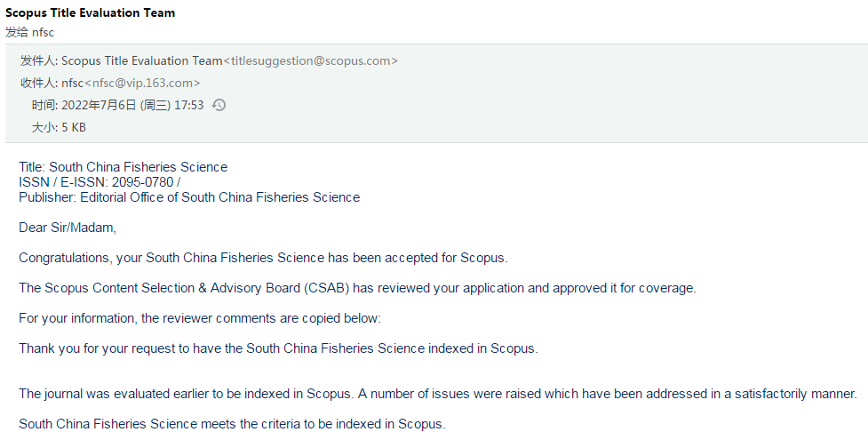The height and width of the screenshot is (440, 868).
Task: Click the journal was evaluated earlier sentence
Action: coord(438,394)
